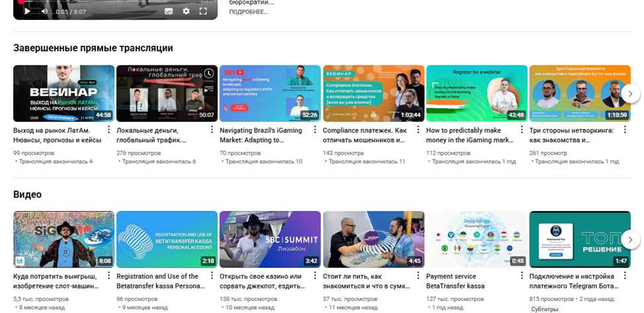Open options for Локальные деньги, глобальный трафик
The width and height of the screenshot is (644, 313).
(x=212, y=130)
